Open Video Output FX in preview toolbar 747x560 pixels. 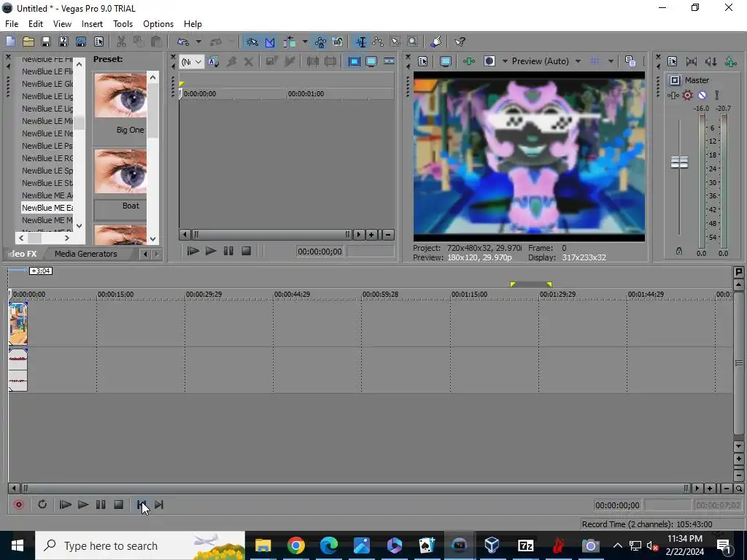pyautogui.click(x=469, y=61)
